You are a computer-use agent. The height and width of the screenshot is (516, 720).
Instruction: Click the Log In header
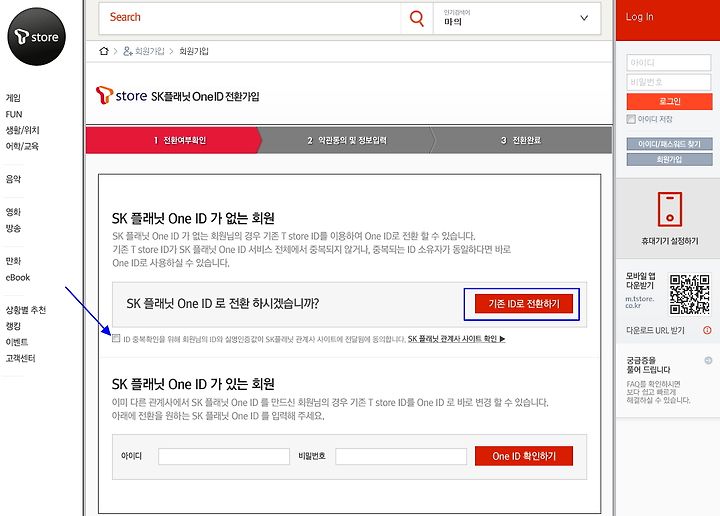click(x=639, y=17)
